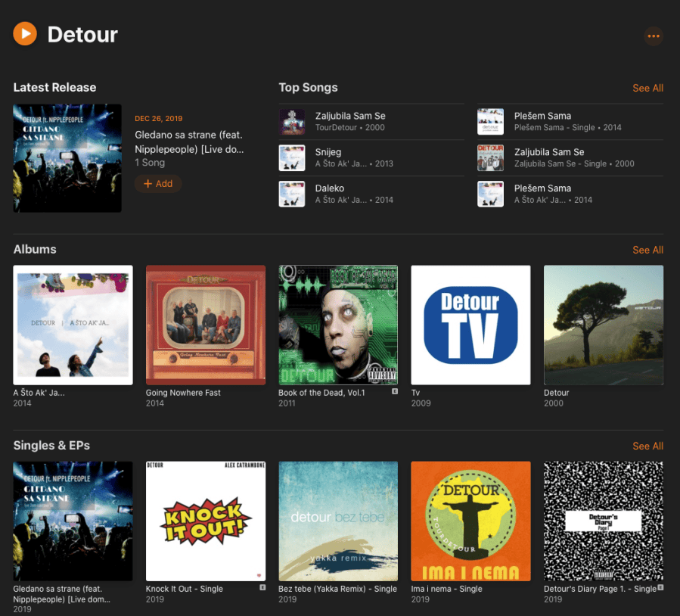
Task: See All Singles & EPs
Action: tap(647, 446)
